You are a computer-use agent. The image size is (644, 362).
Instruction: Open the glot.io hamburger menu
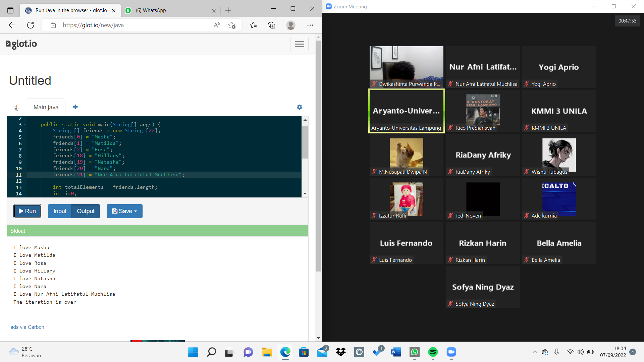299,44
